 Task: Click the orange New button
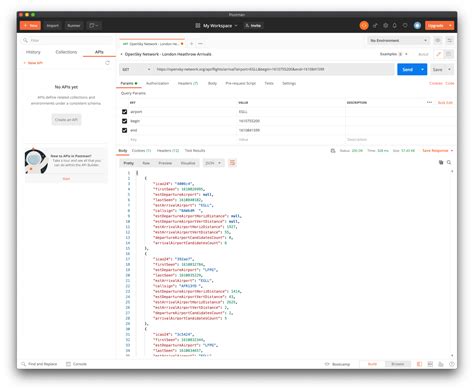click(x=30, y=26)
